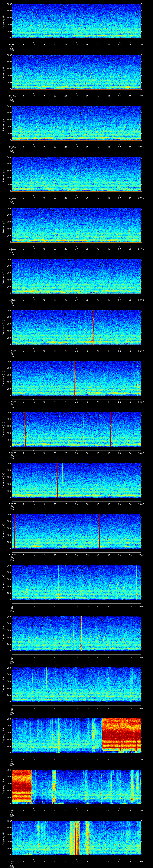Viewport: 153px width, 868px height.
Task: Click the 17:00 end time label
Action: 141,44
